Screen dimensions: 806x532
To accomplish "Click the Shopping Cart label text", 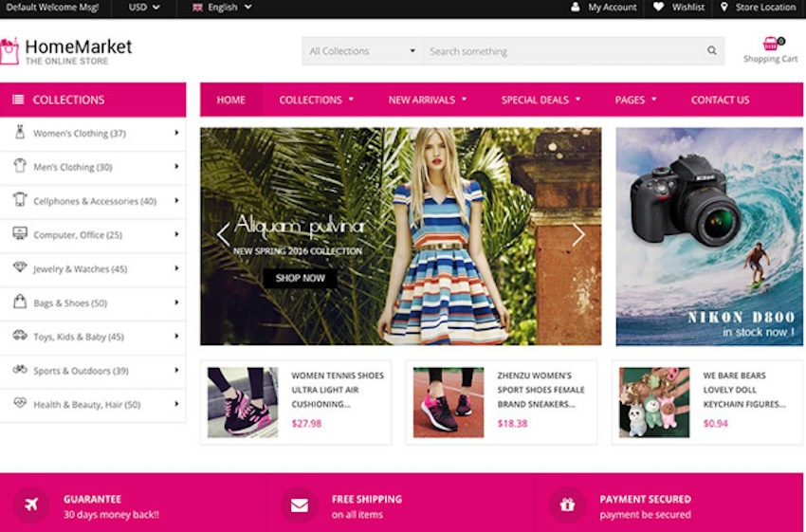I will pos(771,59).
